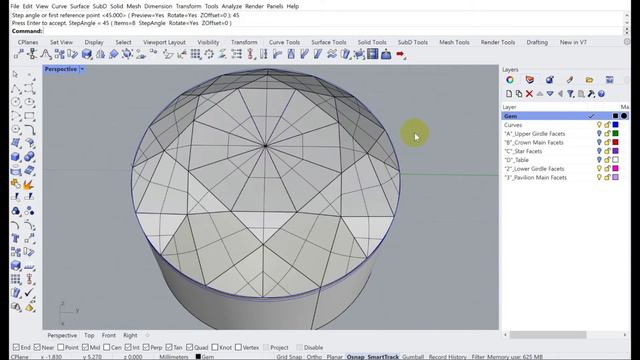The height and width of the screenshot is (360, 640).
Task: Select the Rectangle tool in left toolbar
Action: tap(29, 116)
